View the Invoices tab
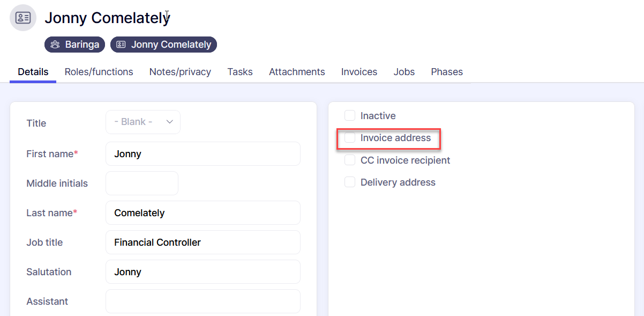644x316 pixels. tap(359, 72)
